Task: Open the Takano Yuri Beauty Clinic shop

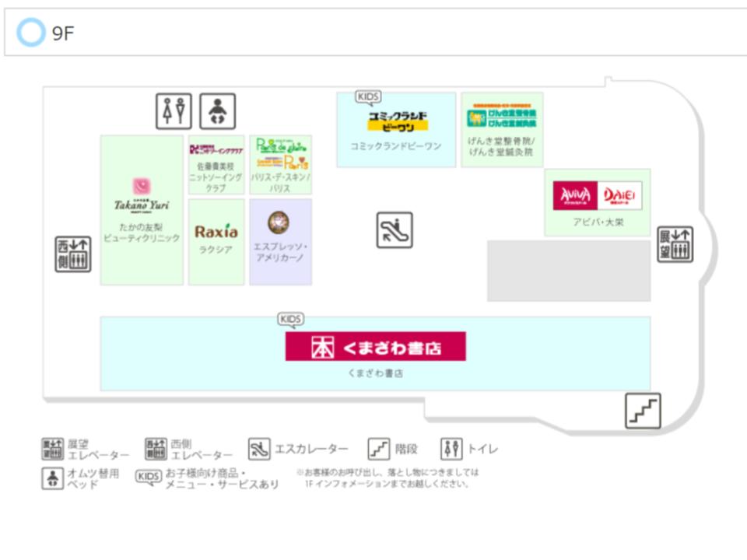Action: 142,210
